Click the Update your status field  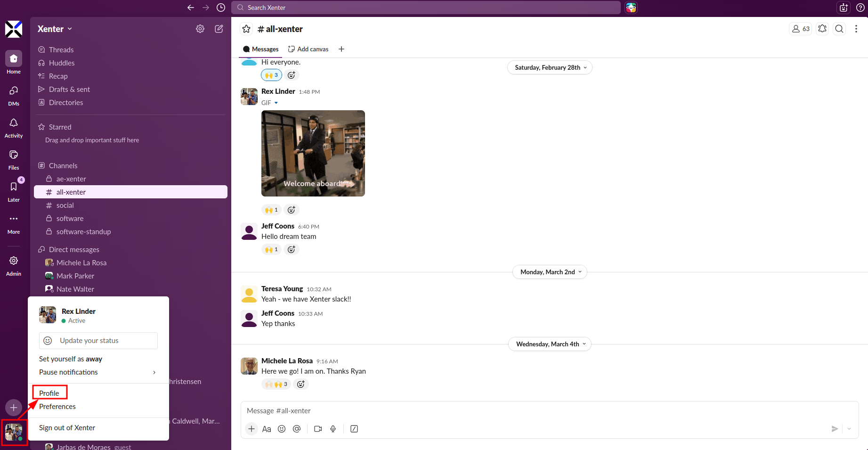98,341
